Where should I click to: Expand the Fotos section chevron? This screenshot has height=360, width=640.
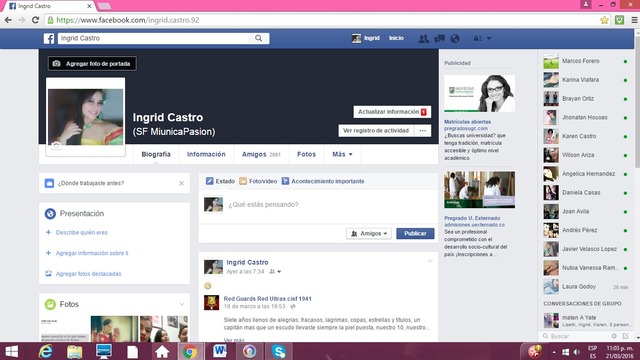[x=182, y=304]
